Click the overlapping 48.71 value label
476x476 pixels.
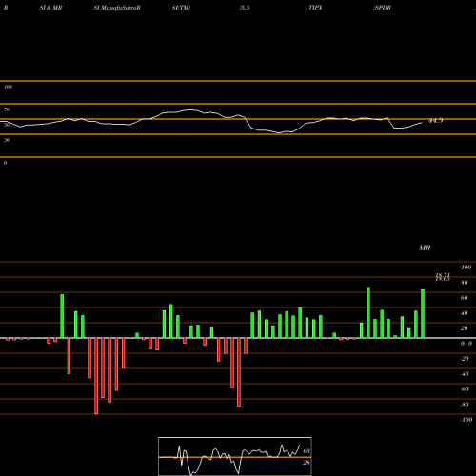[x=443, y=275]
